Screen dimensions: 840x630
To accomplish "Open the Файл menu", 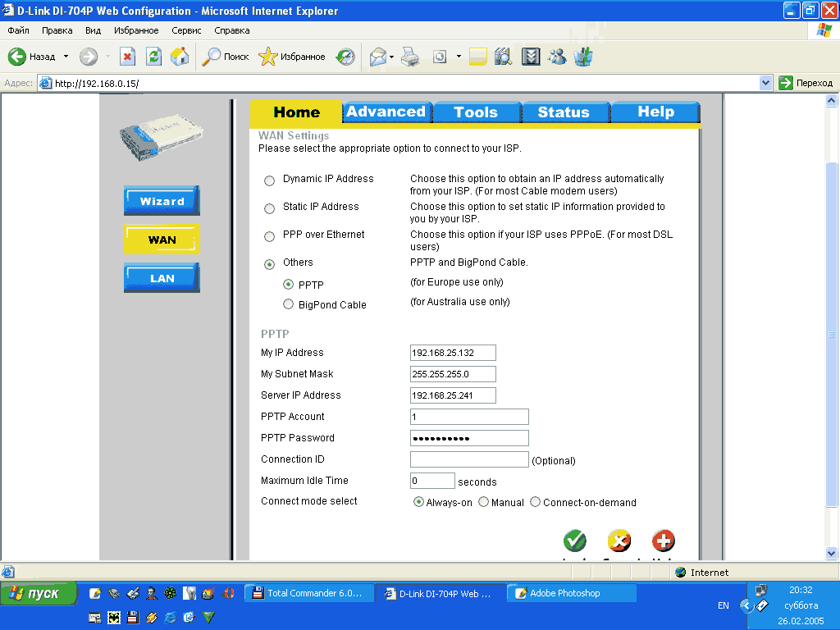I will pos(18,30).
